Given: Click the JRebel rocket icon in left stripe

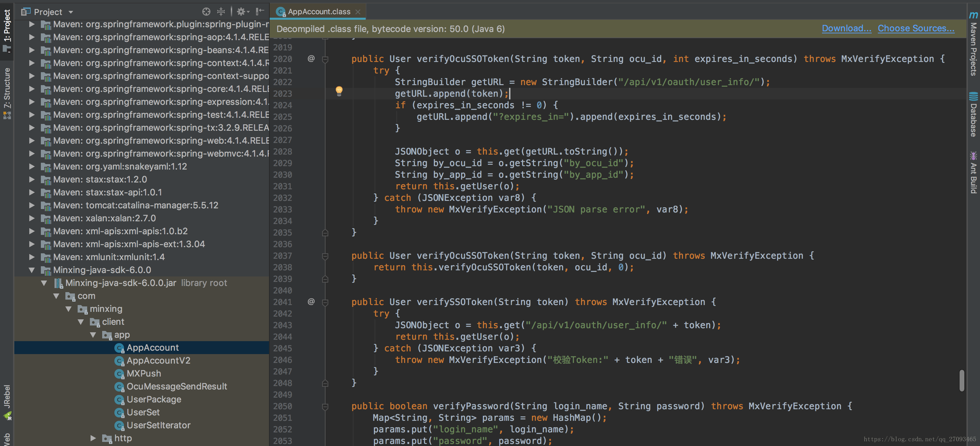Looking at the screenshot, I should pos(7,416).
